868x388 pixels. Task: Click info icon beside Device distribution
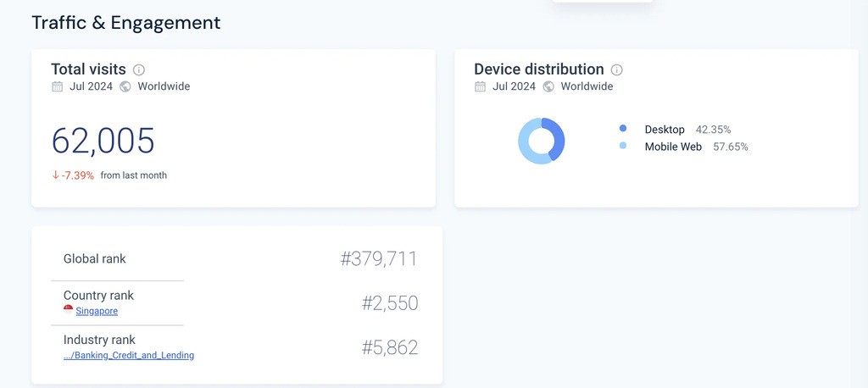click(617, 70)
